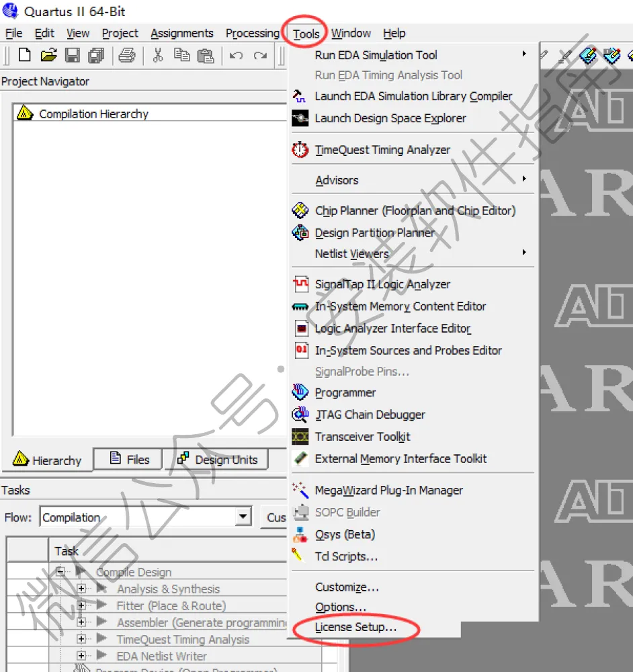
Task: Click the Undo toolbar icon
Action: point(236,55)
